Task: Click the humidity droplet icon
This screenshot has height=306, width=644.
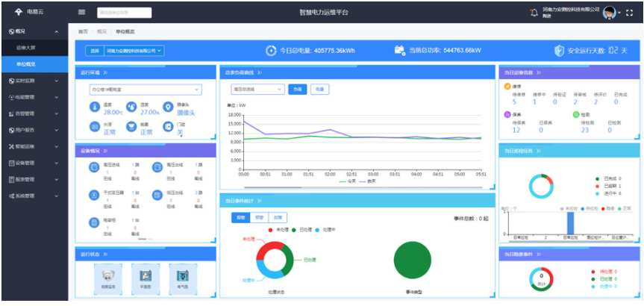Action: point(131,107)
